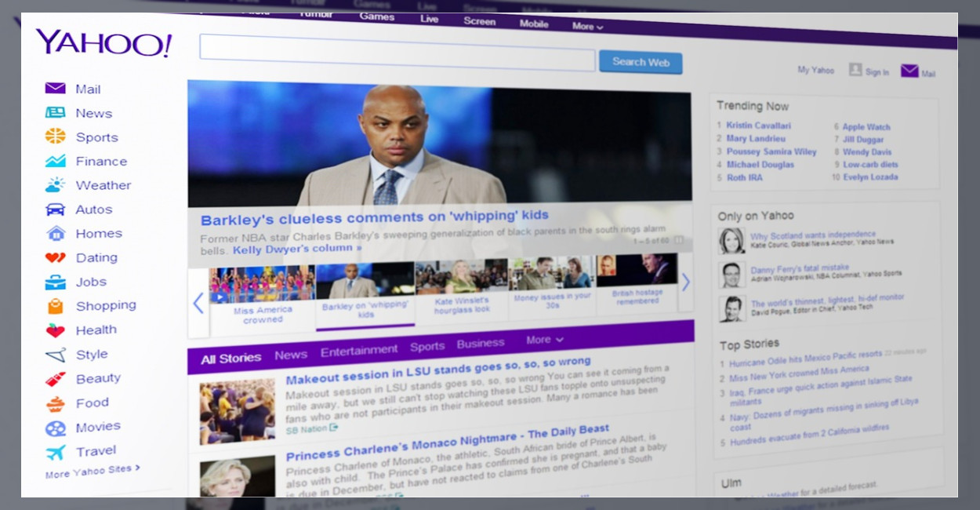Viewport: 980px width, 510px height.
Task: Open the Movies film reel icon
Action: tap(56, 428)
